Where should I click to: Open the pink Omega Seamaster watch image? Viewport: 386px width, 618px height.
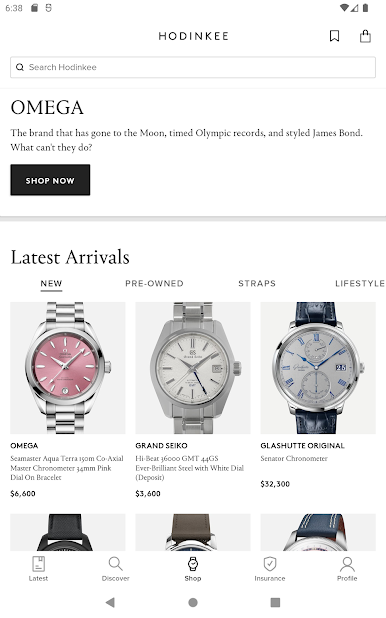(x=68, y=368)
